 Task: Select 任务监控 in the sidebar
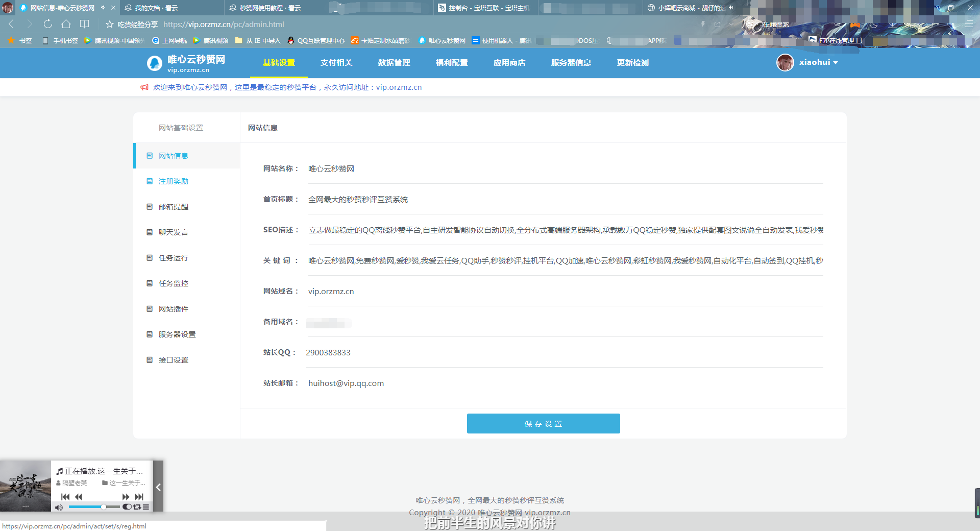(x=187, y=283)
